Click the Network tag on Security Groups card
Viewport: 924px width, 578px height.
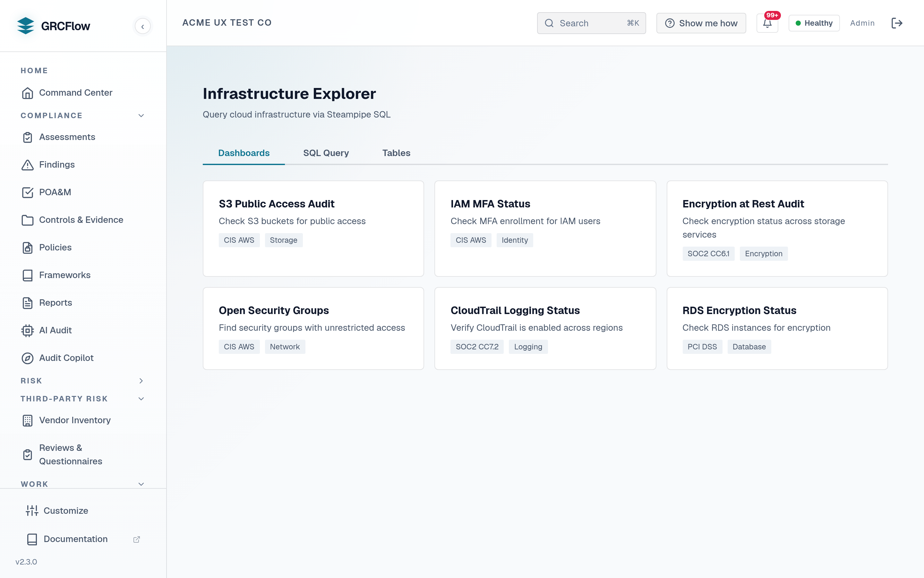tap(285, 347)
